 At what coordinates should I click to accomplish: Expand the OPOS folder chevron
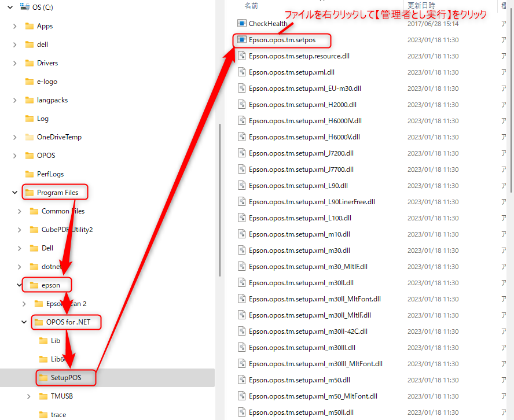(x=14, y=156)
